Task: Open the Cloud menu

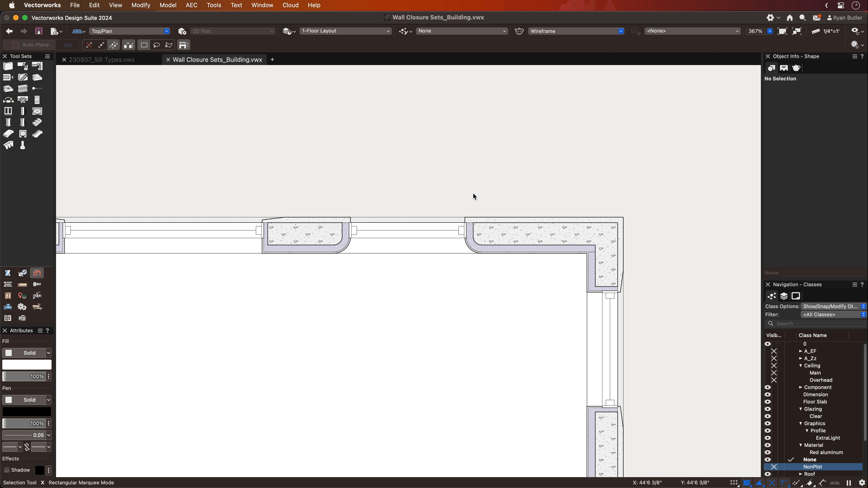Action: coord(290,5)
